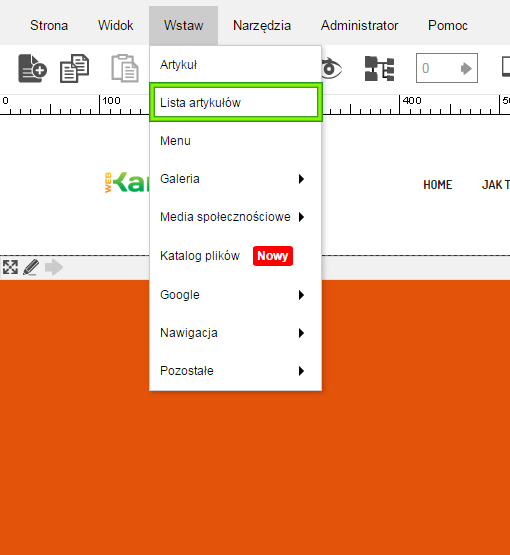Expand the Pozostałe submenu
The height and width of the screenshot is (555, 510).
pyautogui.click(x=235, y=371)
